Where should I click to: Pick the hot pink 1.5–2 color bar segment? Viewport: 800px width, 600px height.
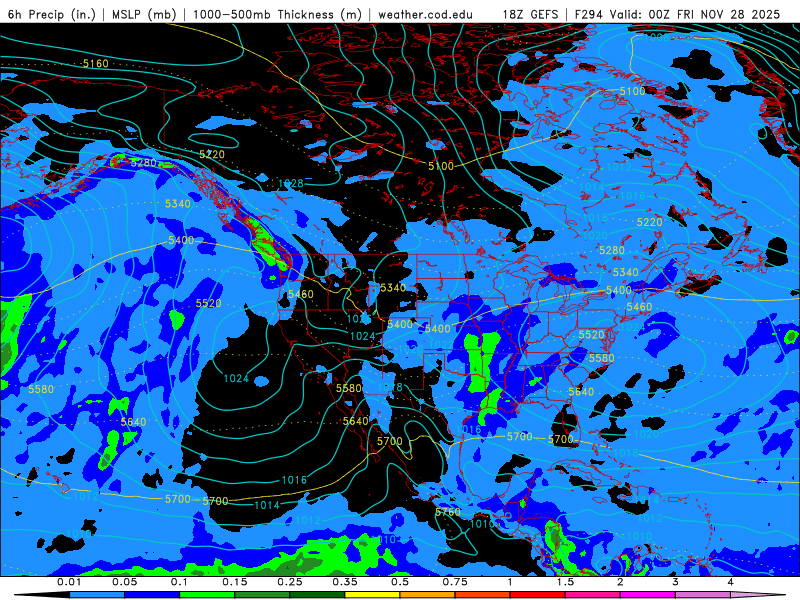593,595
